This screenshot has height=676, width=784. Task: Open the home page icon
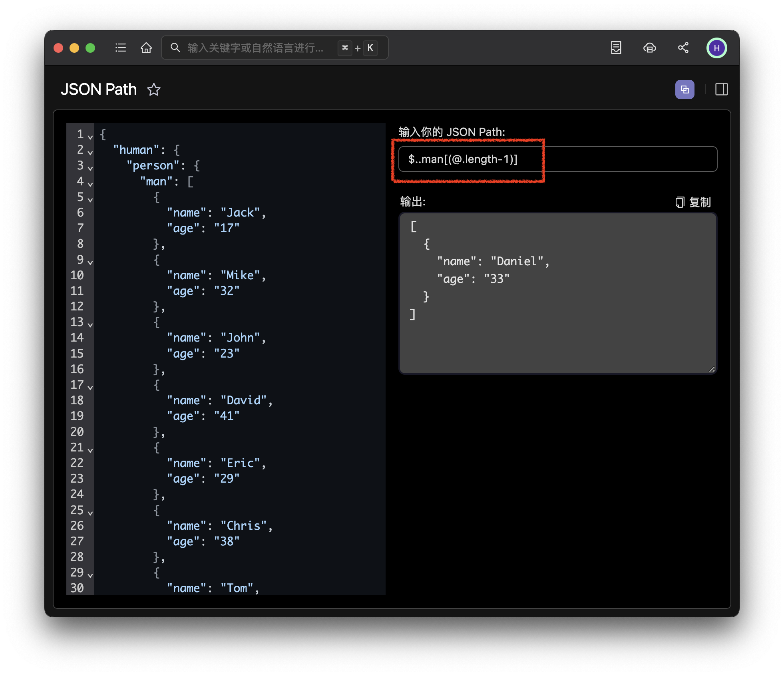(146, 48)
